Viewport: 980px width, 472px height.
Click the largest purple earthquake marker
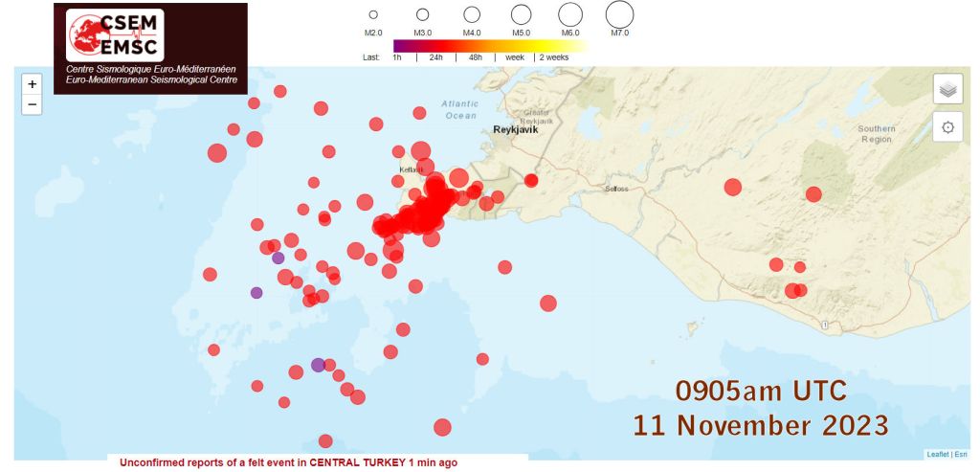click(318, 365)
